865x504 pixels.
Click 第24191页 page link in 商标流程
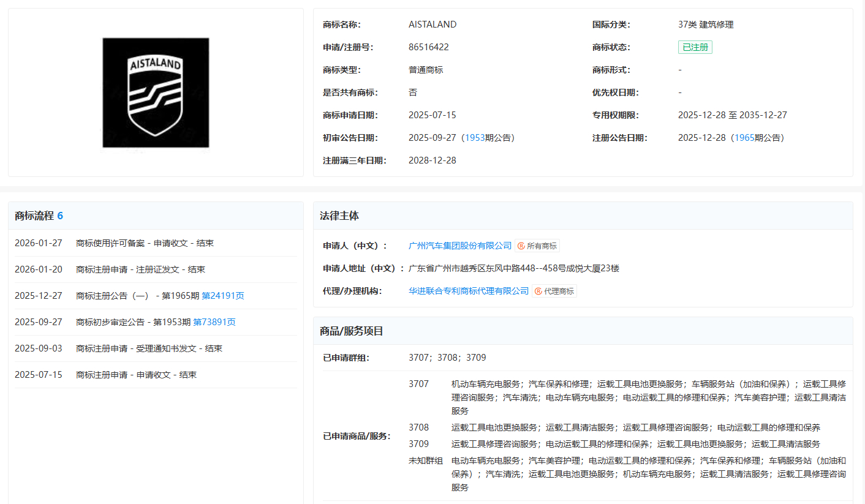tap(222, 295)
